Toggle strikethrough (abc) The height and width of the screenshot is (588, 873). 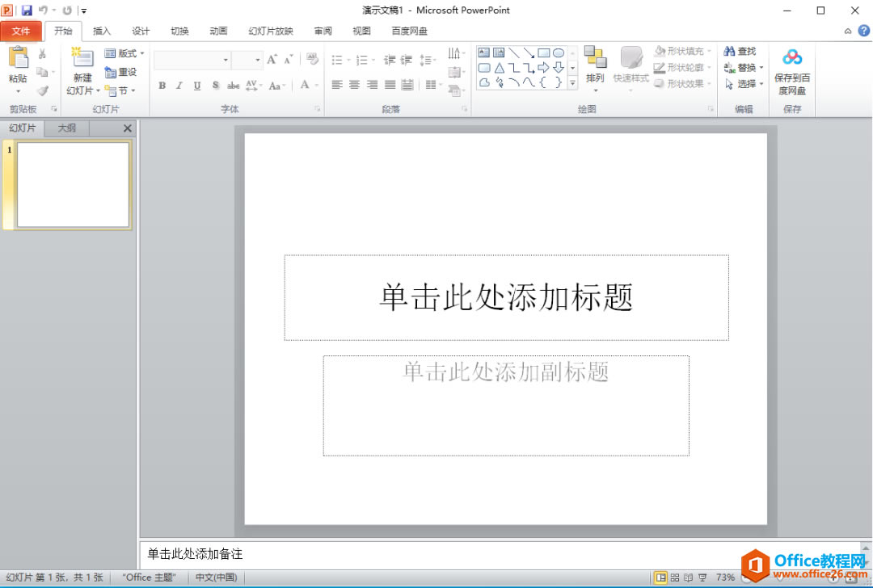click(234, 85)
